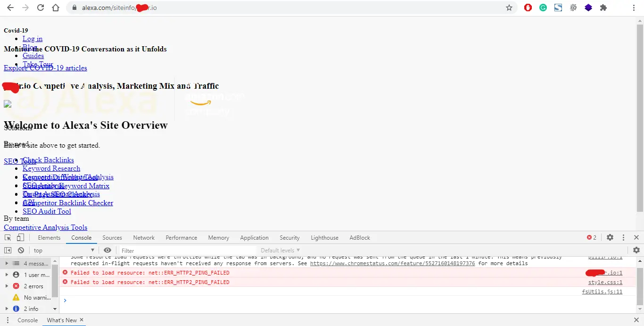Activate the inspect element picker icon
The width and height of the screenshot is (644, 326).
pyautogui.click(x=8, y=238)
